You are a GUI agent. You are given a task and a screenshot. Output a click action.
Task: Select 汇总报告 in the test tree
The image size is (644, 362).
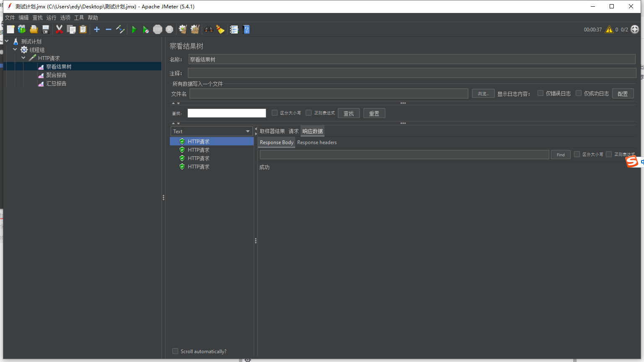(x=56, y=83)
